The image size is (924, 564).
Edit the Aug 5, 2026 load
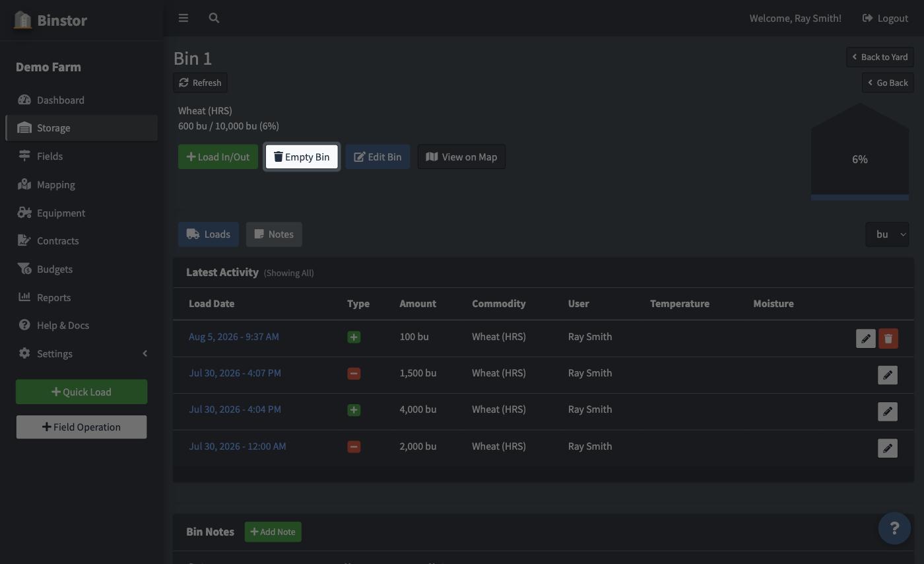[x=865, y=339]
